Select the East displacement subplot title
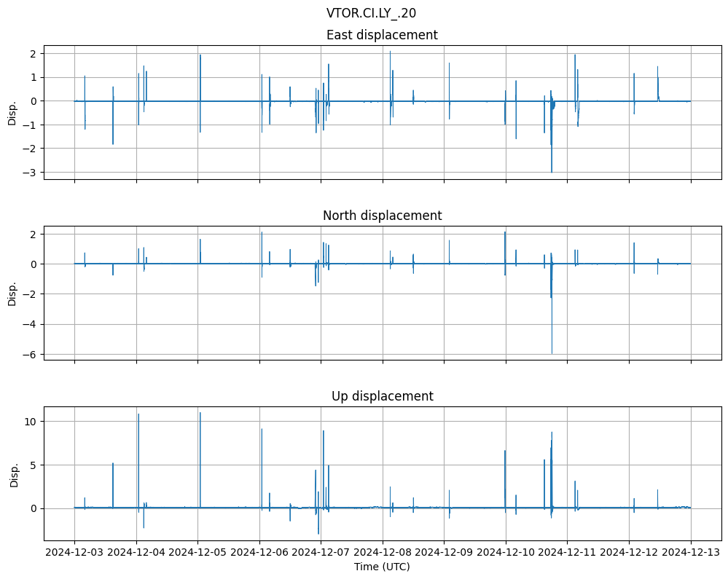 click(x=382, y=35)
